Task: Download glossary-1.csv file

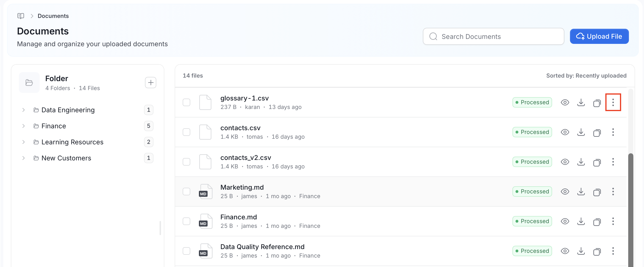Action: [x=581, y=102]
